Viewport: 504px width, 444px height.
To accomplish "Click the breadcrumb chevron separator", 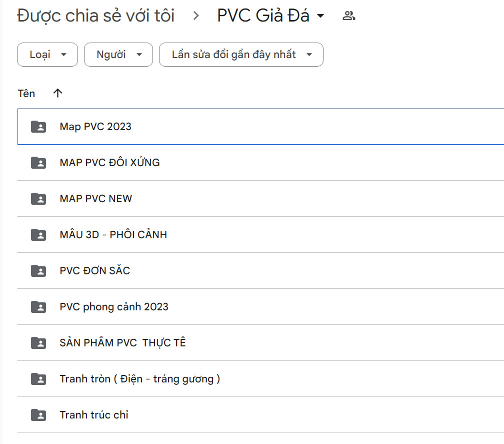I will 196,16.
